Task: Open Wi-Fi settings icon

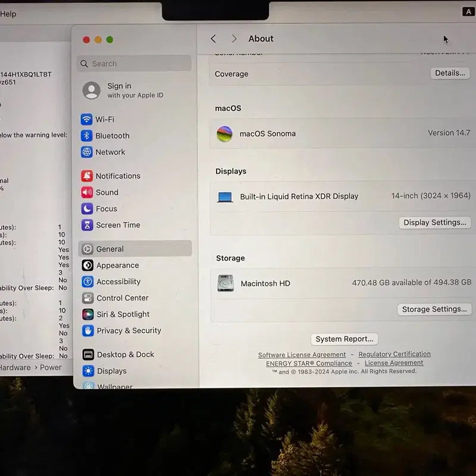Action: tap(86, 120)
